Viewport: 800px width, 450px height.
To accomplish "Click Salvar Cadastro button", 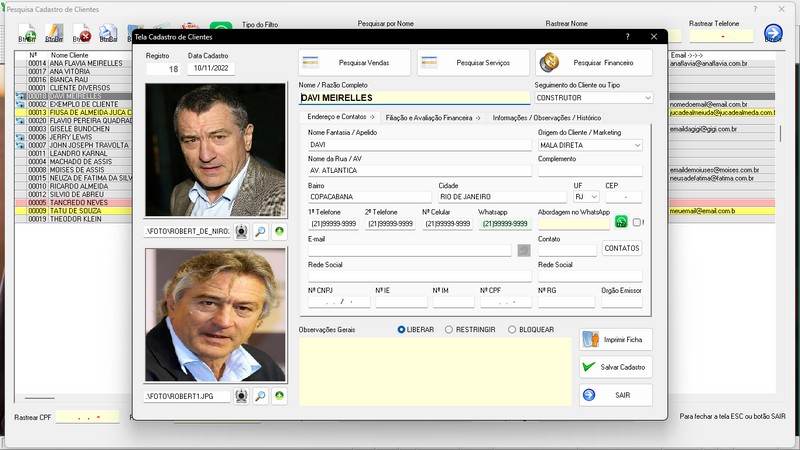I will pyautogui.click(x=615, y=367).
